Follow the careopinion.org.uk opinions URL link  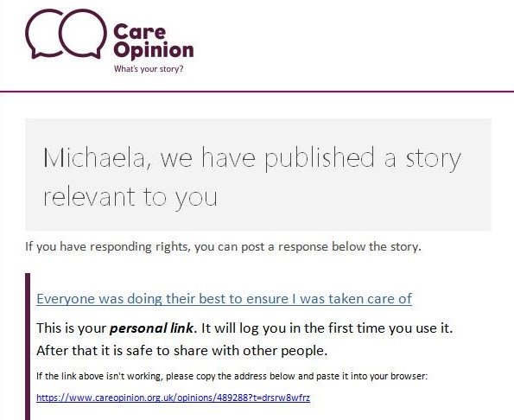click(x=173, y=398)
